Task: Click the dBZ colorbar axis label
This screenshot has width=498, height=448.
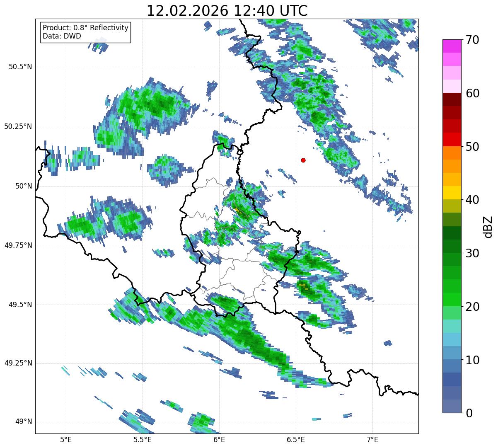Action: click(x=488, y=227)
